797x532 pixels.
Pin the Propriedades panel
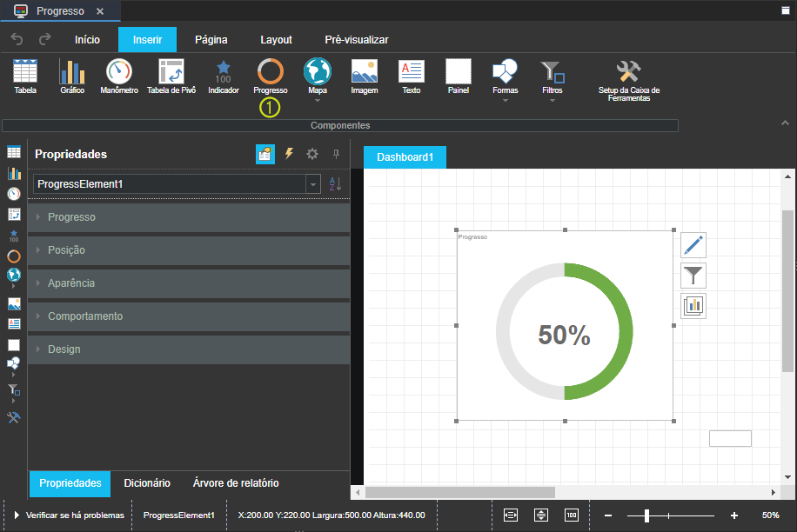pyautogui.click(x=336, y=154)
